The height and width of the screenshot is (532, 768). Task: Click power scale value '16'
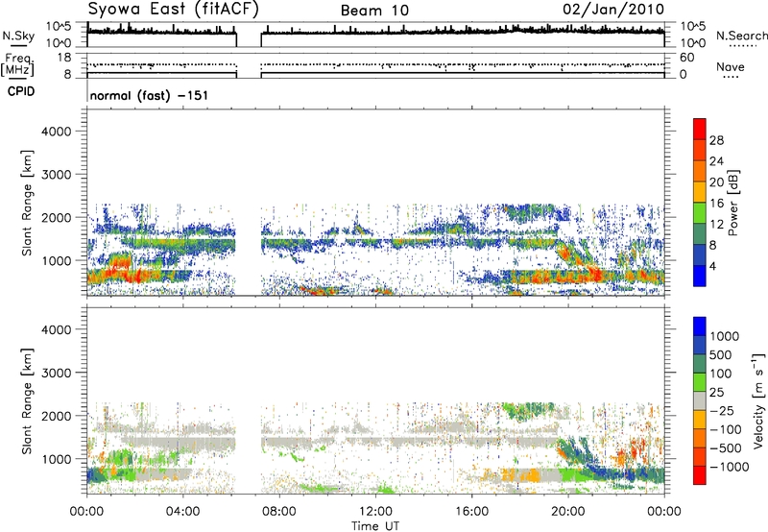pyautogui.click(x=716, y=204)
